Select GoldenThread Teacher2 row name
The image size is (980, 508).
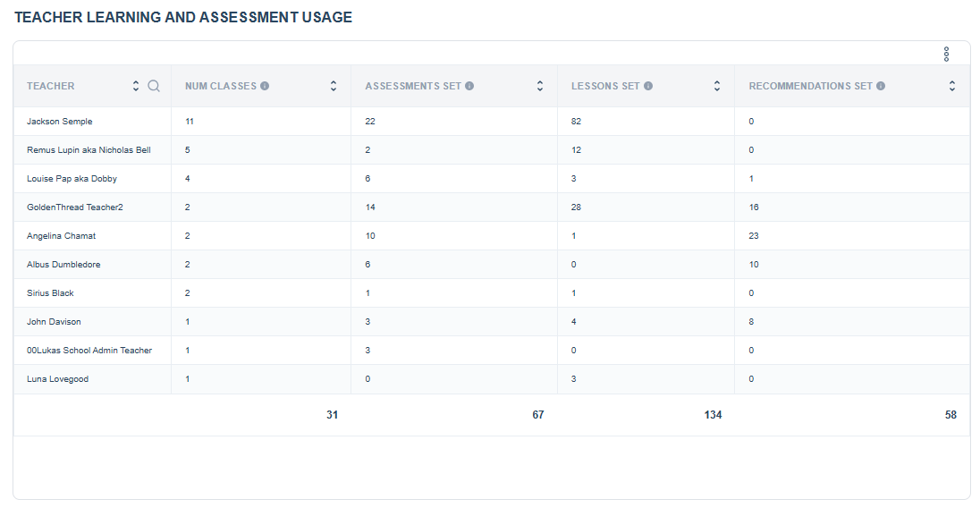[x=75, y=207]
